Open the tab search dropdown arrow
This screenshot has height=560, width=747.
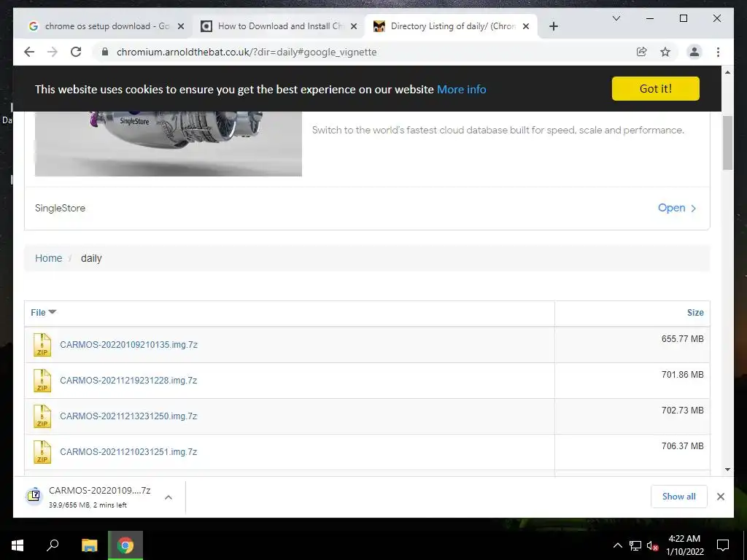(x=616, y=18)
